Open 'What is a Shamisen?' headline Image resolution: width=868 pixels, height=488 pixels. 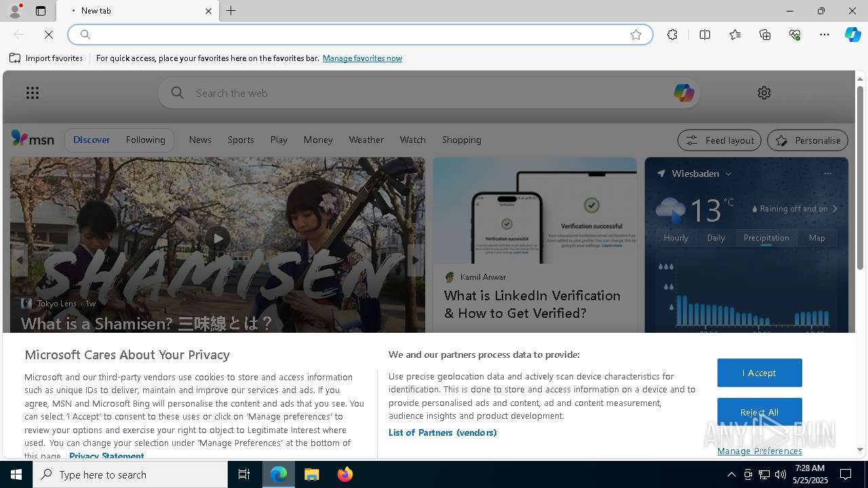146,323
